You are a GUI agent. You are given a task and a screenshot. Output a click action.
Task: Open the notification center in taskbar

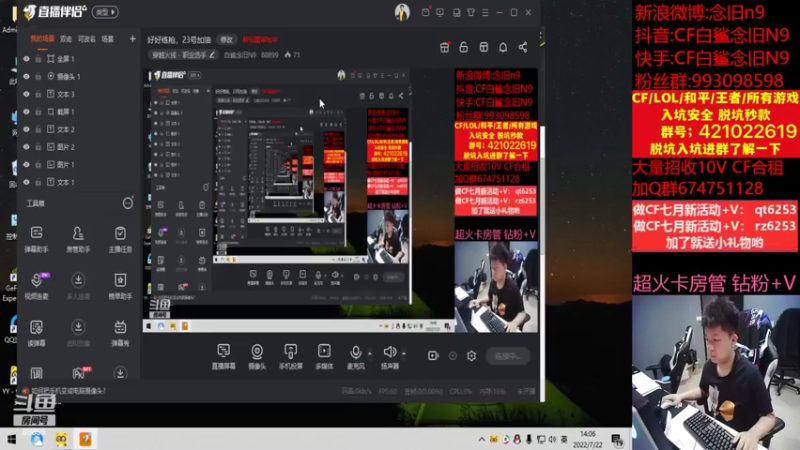(x=617, y=439)
